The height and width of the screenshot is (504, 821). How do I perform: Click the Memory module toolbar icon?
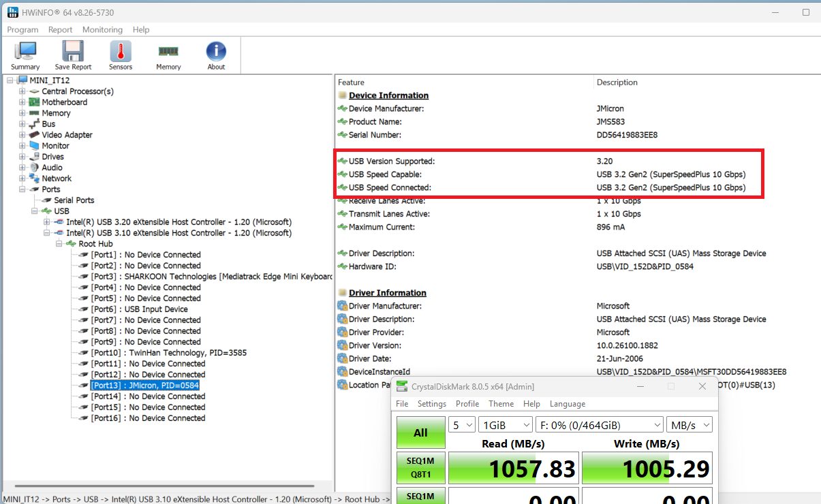tap(168, 52)
